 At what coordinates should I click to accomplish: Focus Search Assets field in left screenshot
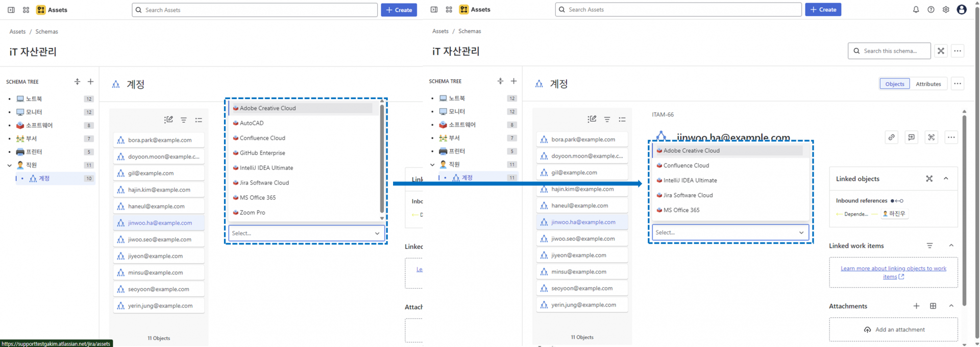coord(255,10)
